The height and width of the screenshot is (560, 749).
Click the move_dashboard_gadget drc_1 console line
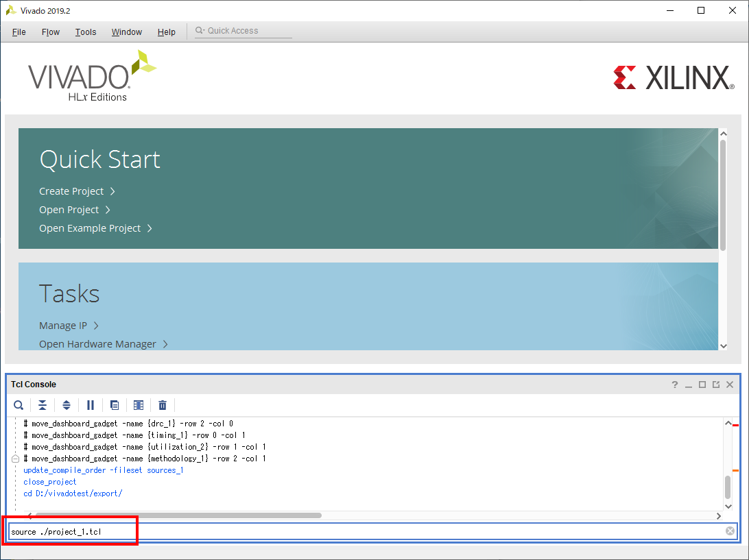coord(128,424)
